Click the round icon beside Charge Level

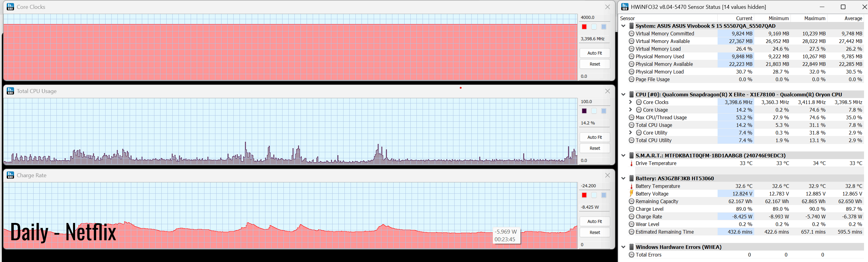pyautogui.click(x=632, y=209)
